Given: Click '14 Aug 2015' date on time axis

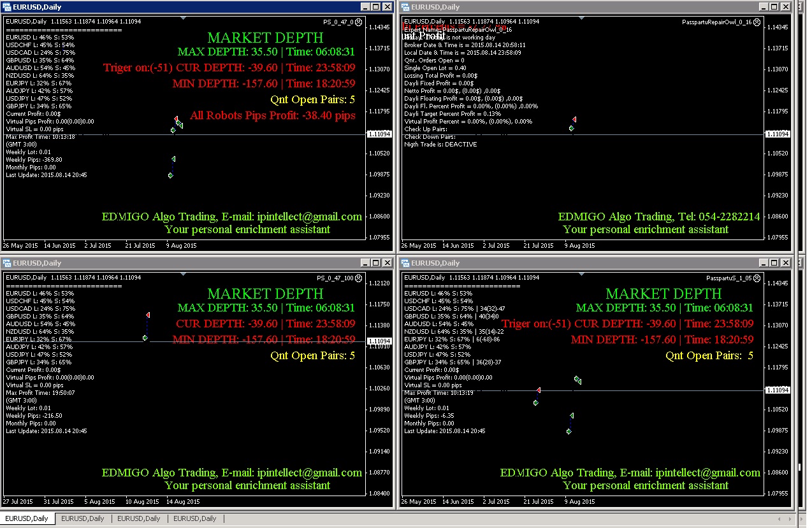Looking at the screenshot, I should (183, 501).
